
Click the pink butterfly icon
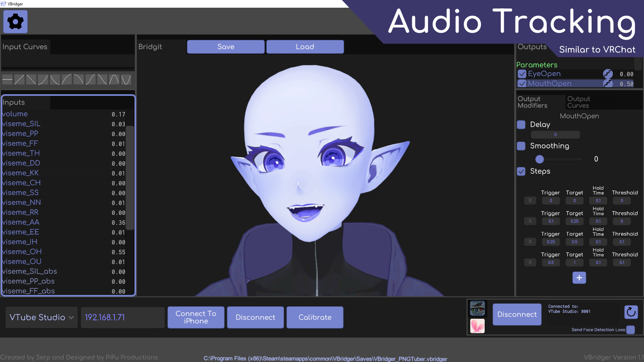click(477, 326)
